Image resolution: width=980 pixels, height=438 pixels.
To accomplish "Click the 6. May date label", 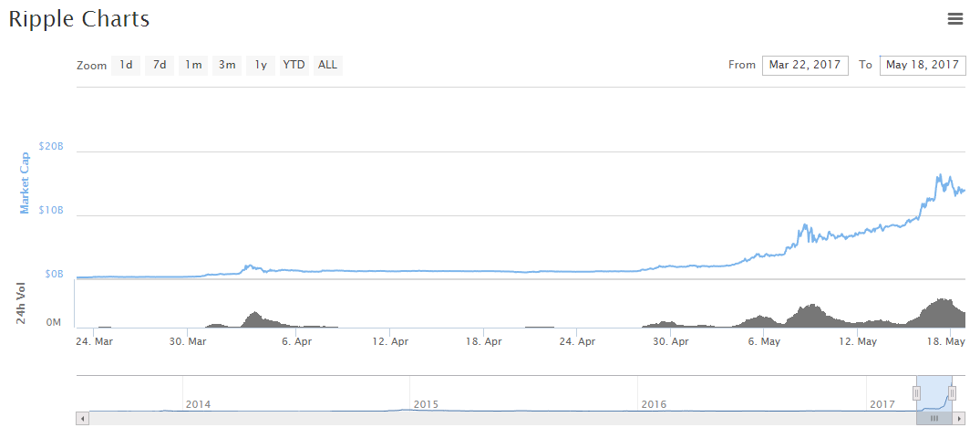I will coord(764,341).
